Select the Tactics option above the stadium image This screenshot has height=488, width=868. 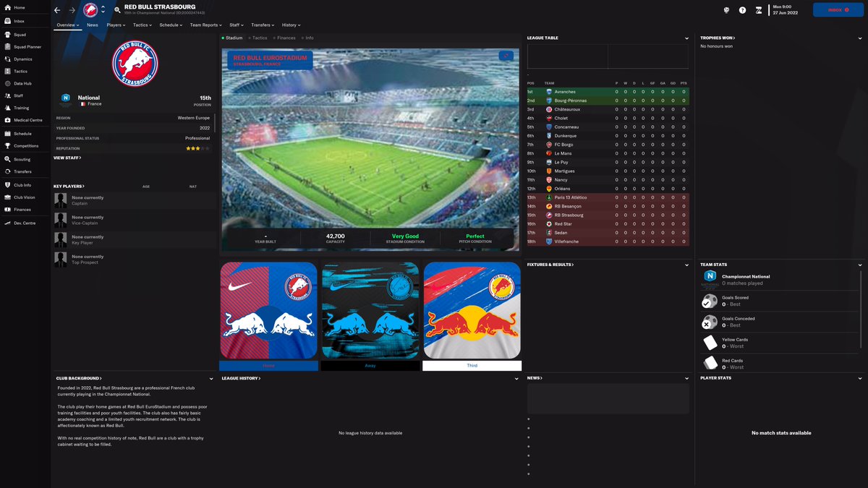[x=258, y=38]
